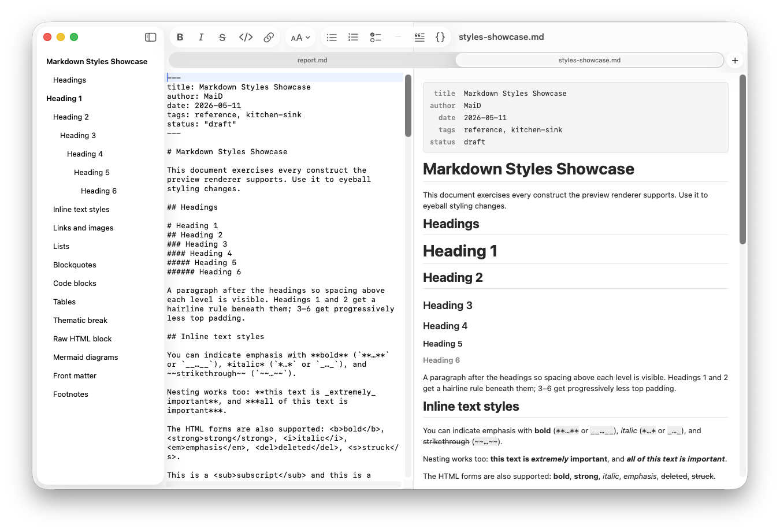Screen dimensions: 780x532
Task: Navigate to Code blocks section
Action: click(75, 283)
